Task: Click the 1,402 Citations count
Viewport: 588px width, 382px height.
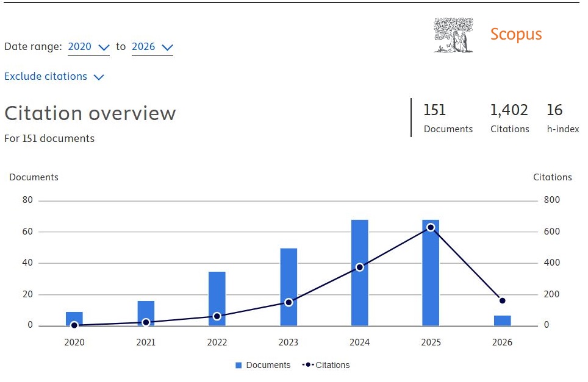Action: pyautogui.click(x=509, y=110)
